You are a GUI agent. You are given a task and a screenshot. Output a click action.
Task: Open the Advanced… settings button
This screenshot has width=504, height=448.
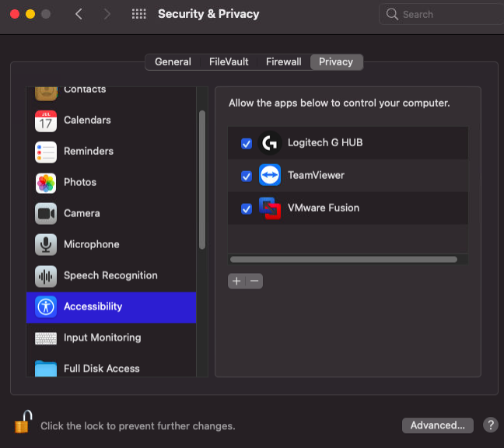tap(437, 425)
